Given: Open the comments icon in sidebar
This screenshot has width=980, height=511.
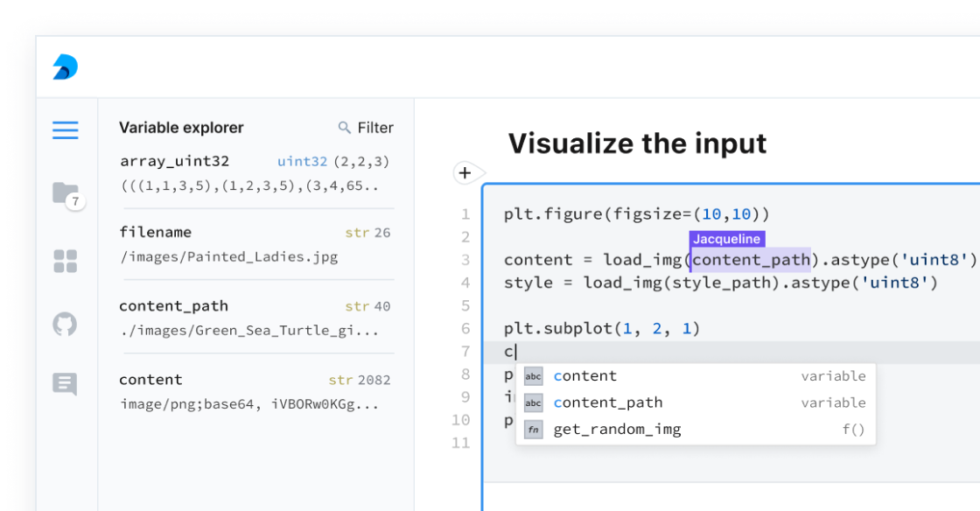Looking at the screenshot, I should 66,383.
